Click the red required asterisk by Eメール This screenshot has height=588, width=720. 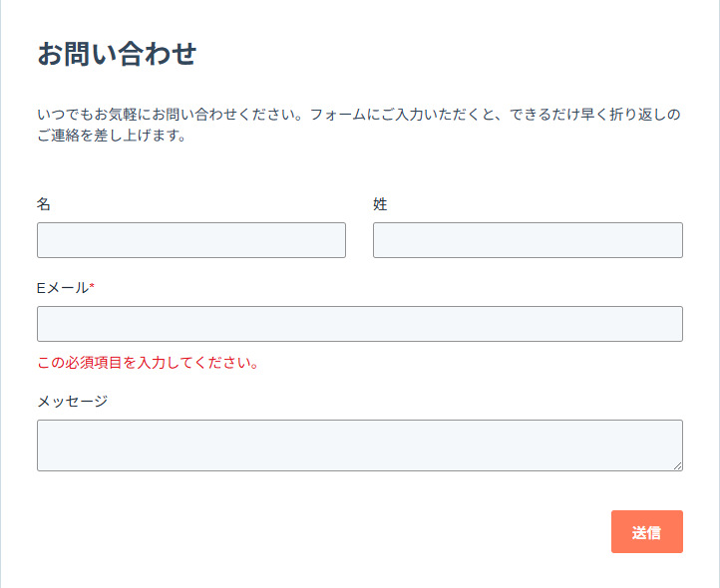point(92,288)
